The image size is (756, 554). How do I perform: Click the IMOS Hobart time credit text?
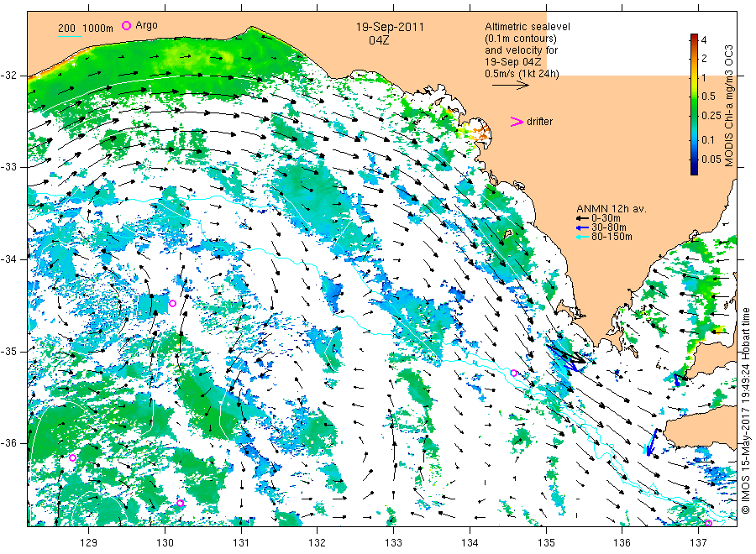coord(746,410)
